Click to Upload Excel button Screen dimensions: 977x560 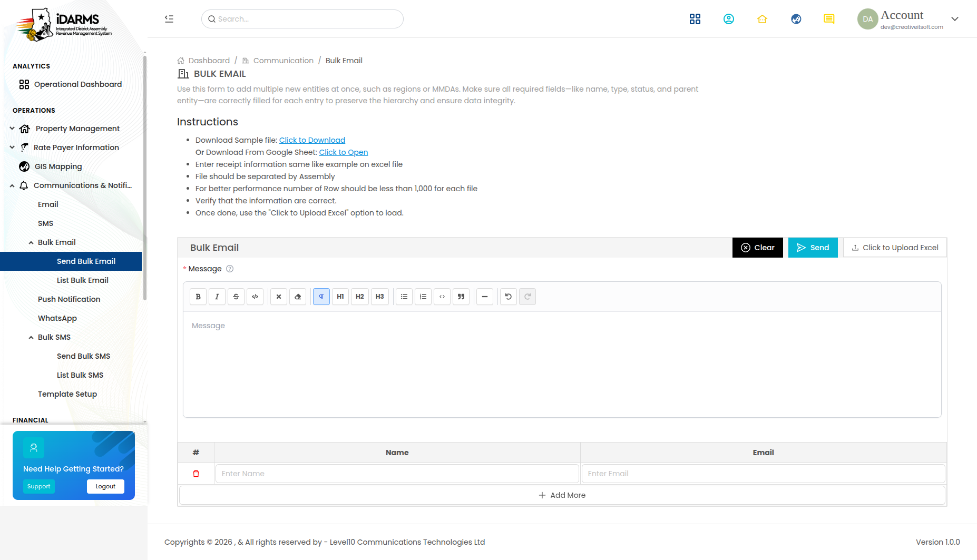895,248
